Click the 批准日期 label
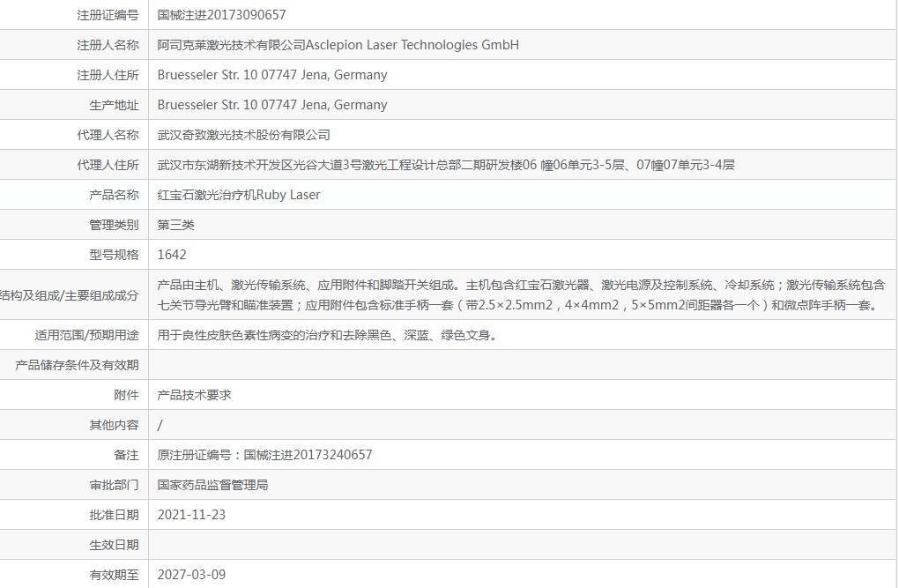899x588 pixels. click(114, 515)
